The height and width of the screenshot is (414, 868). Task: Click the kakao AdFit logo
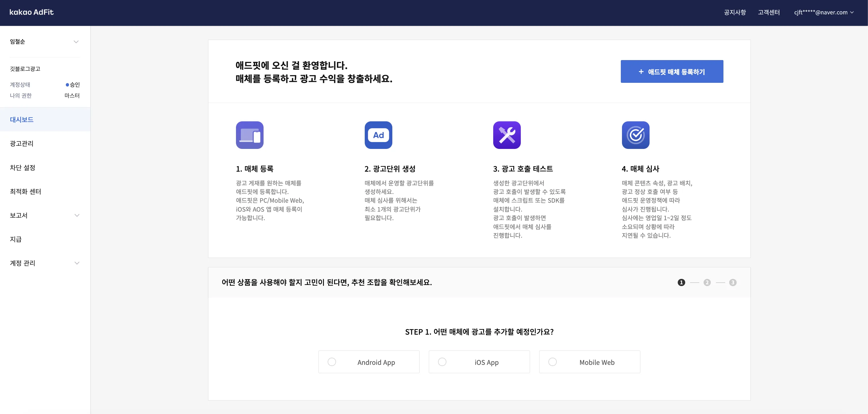[x=31, y=12]
